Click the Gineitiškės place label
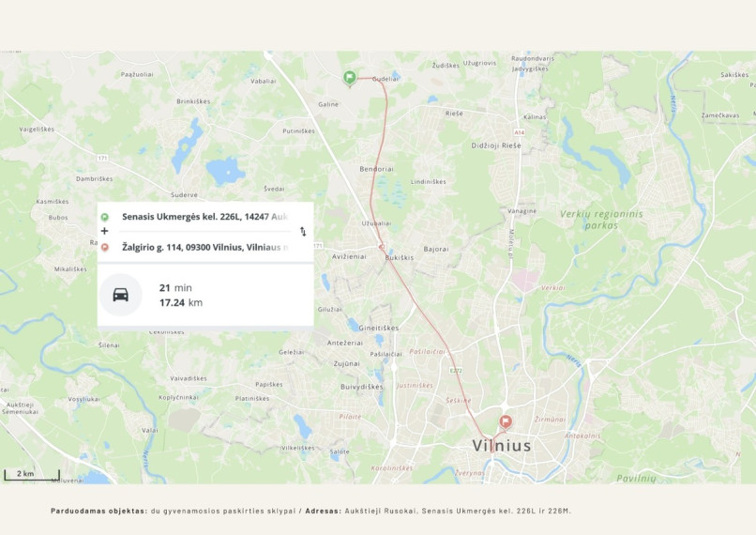The width and height of the screenshot is (756, 535). pos(379,328)
